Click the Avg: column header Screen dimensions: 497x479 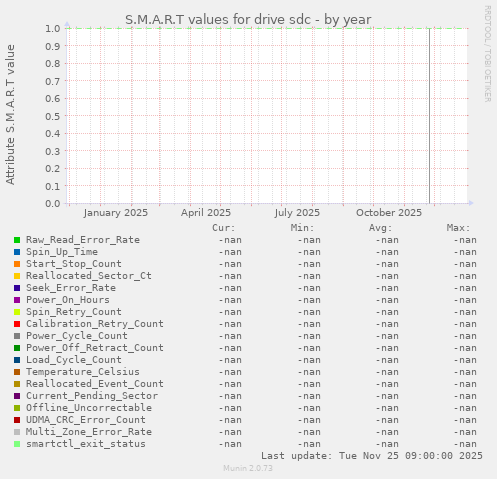[x=380, y=228]
